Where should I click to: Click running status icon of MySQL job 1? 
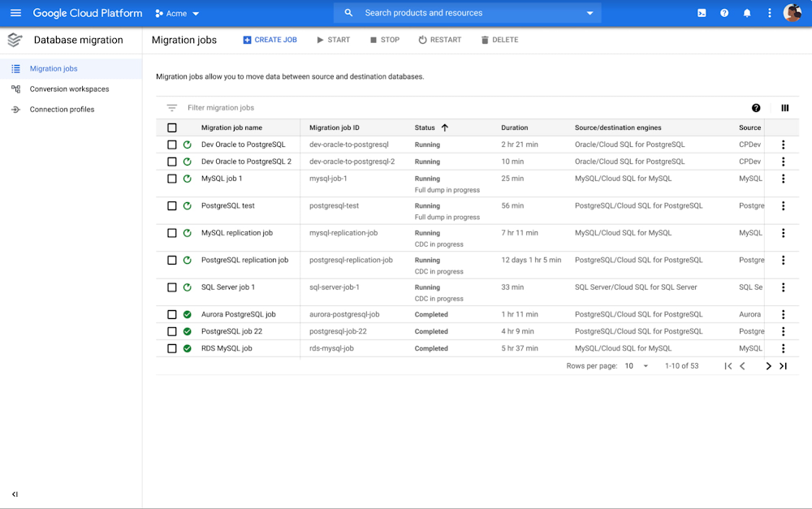coord(188,179)
